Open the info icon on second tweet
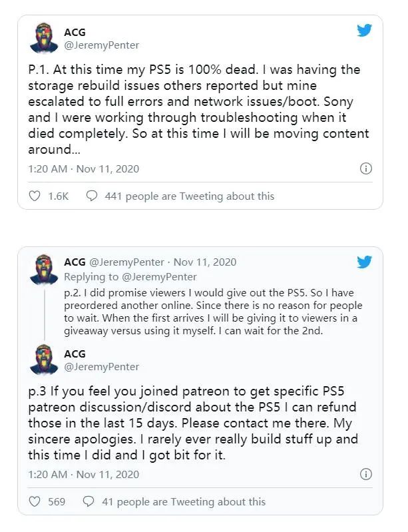This screenshot has width=408, height=532. [365, 474]
